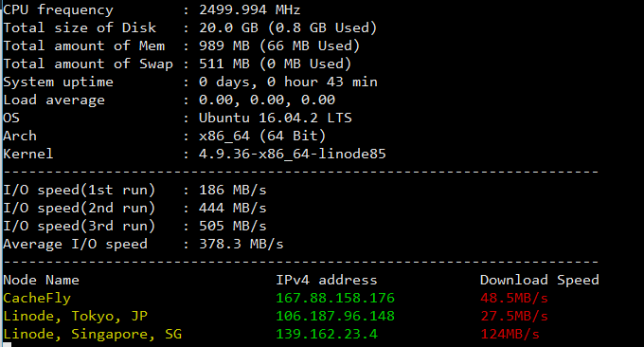
Task: Click the kernel version 4.9.36-x86_64-linode85
Action: 293,154
